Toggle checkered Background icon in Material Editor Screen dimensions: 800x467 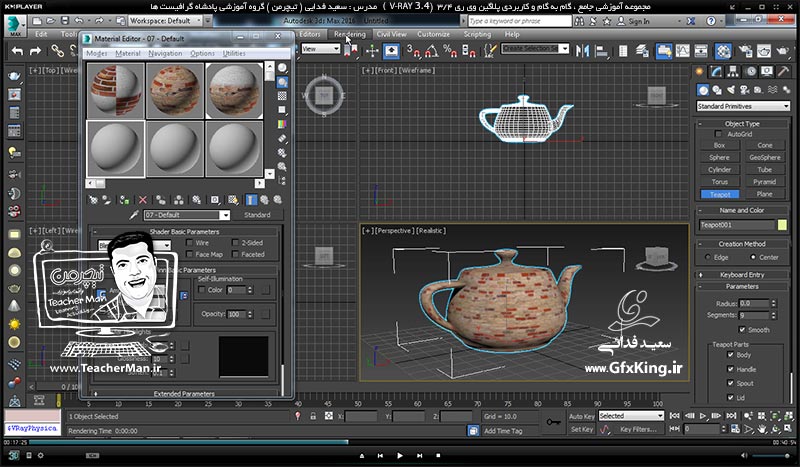[282, 96]
